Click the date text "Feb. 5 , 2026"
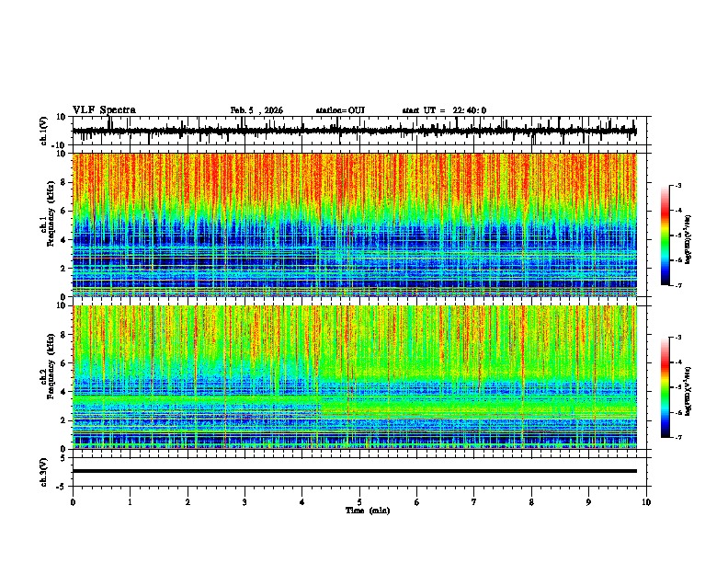728x563 pixels. pos(256,110)
